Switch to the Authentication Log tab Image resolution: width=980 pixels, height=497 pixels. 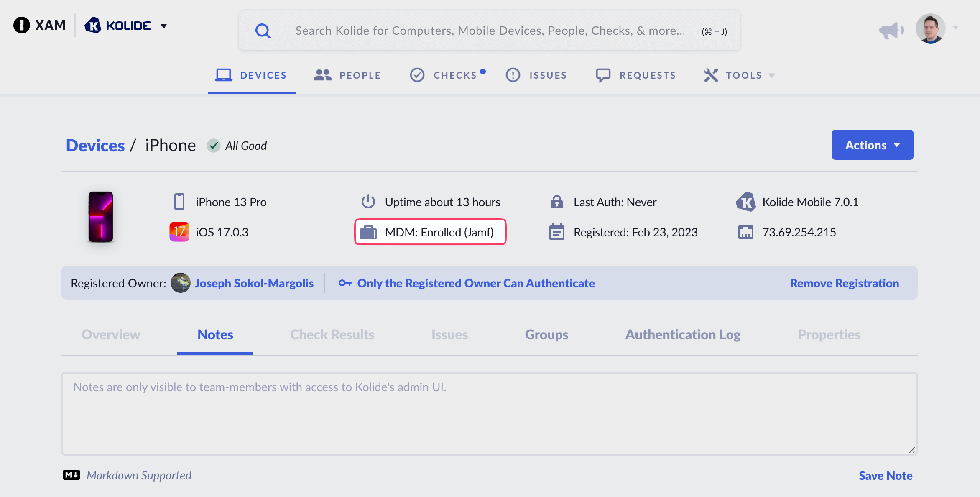(682, 334)
